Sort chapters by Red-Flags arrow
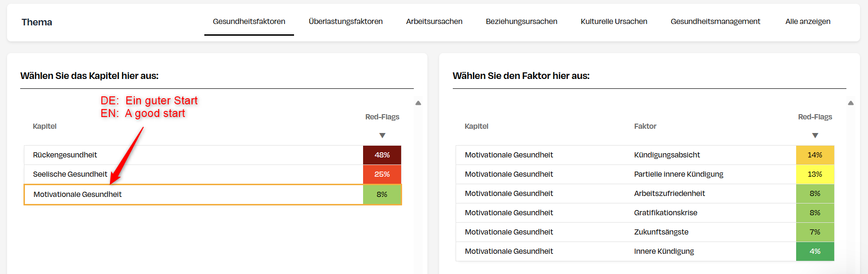This screenshot has width=868, height=274. click(x=382, y=135)
